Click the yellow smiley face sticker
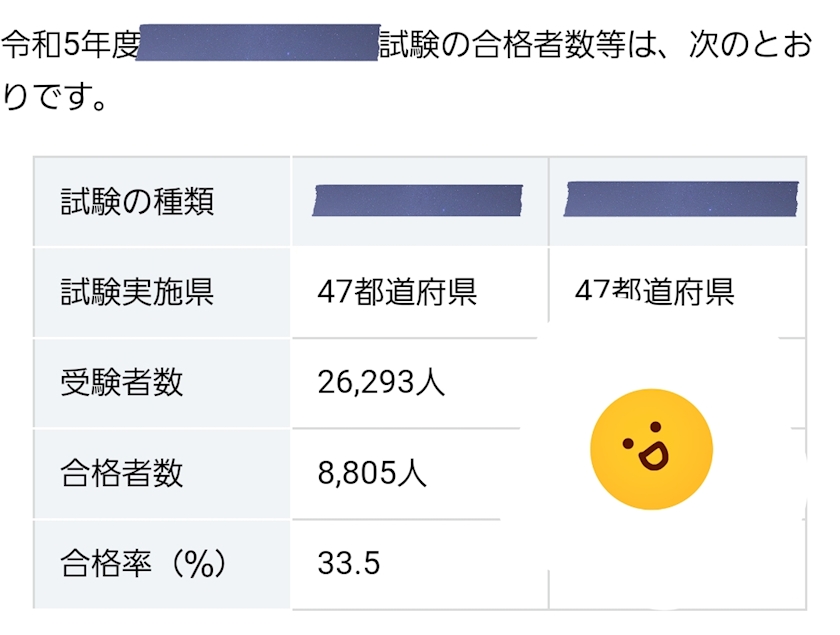 pyautogui.click(x=651, y=449)
